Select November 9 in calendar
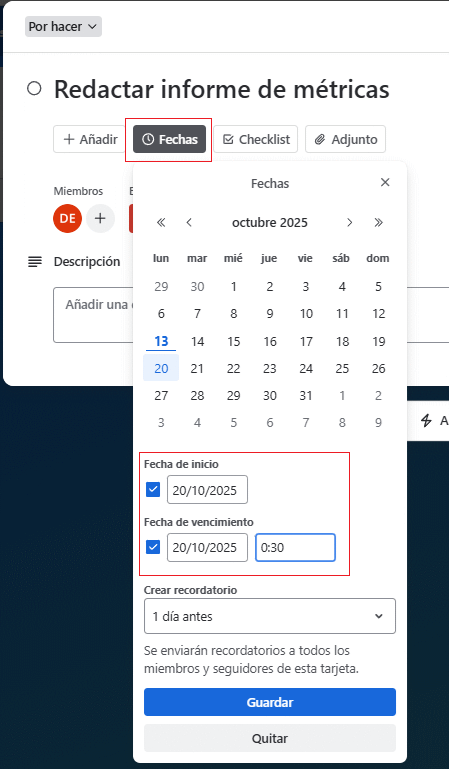449x769 pixels. point(378,422)
